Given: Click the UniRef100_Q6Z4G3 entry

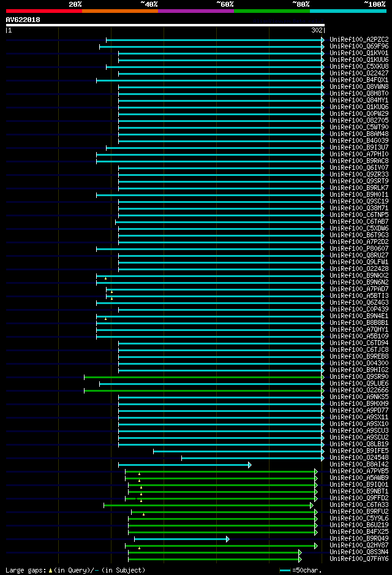Looking at the screenshot, I should [x=359, y=303].
